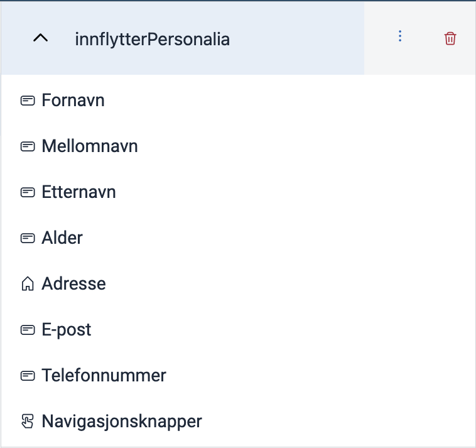Click the input icon beside Alder
476x448 pixels.
28,238
